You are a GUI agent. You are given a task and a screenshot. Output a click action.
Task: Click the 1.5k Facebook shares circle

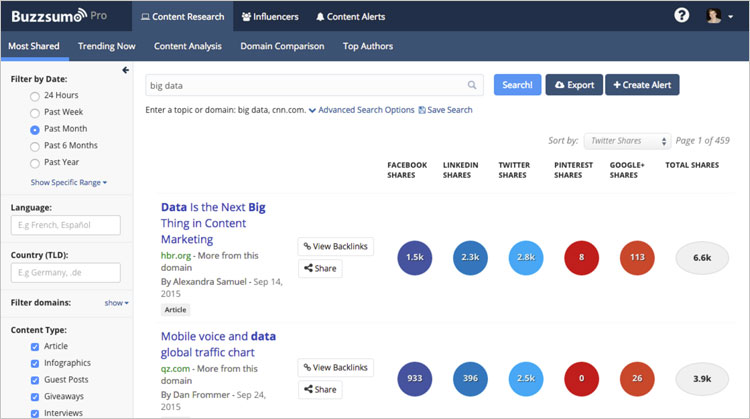point(414,257)
